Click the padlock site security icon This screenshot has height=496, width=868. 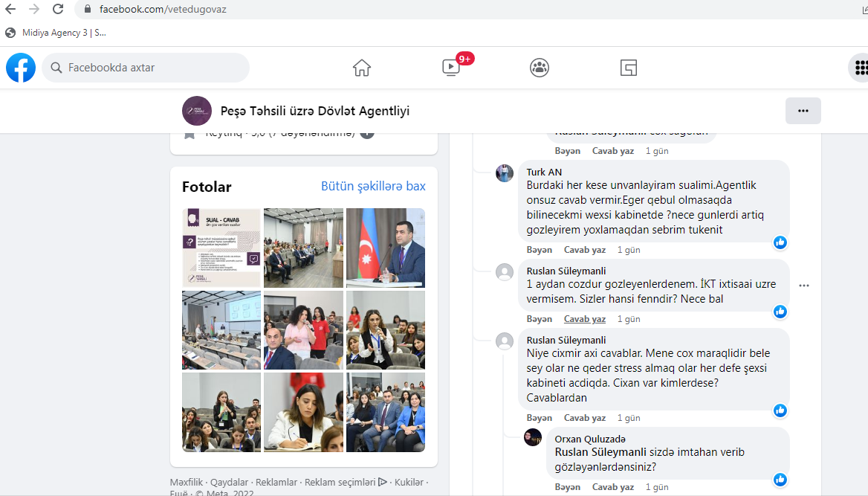point(87,9)
